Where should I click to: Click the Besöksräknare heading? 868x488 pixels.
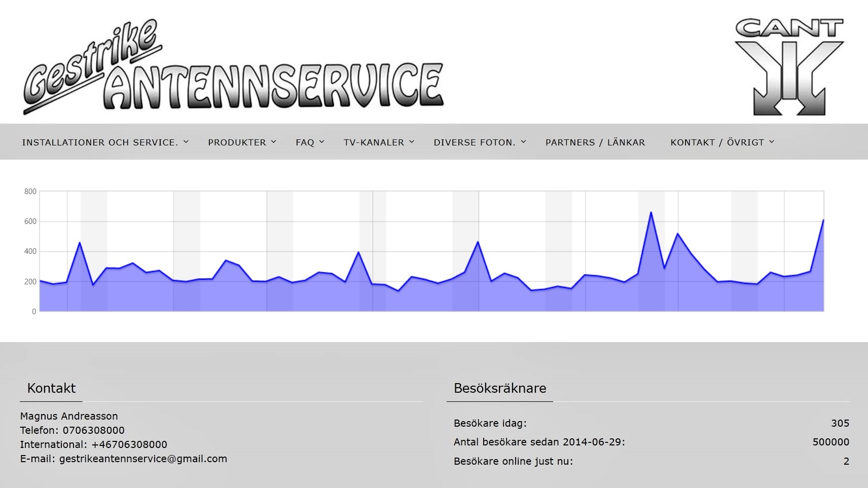coord(500,388)
